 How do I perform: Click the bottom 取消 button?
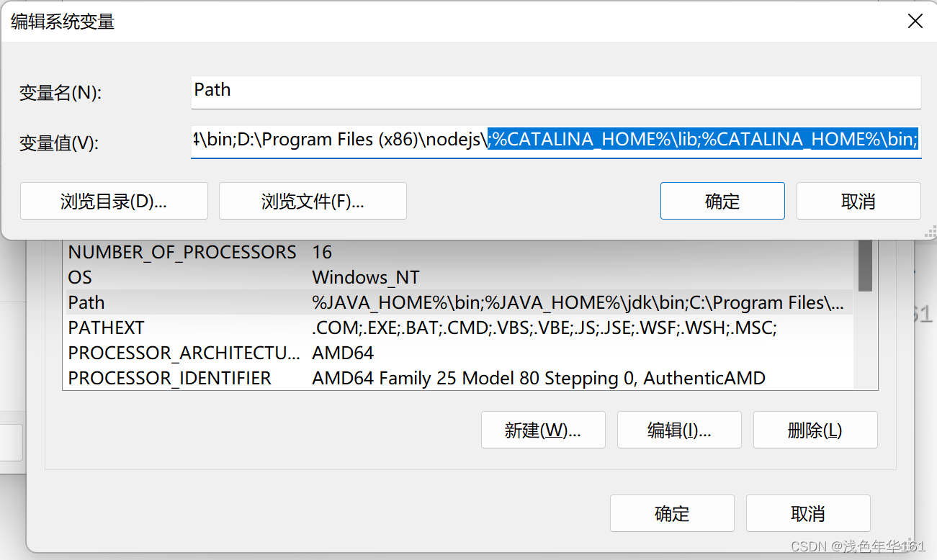coord(807,513)
